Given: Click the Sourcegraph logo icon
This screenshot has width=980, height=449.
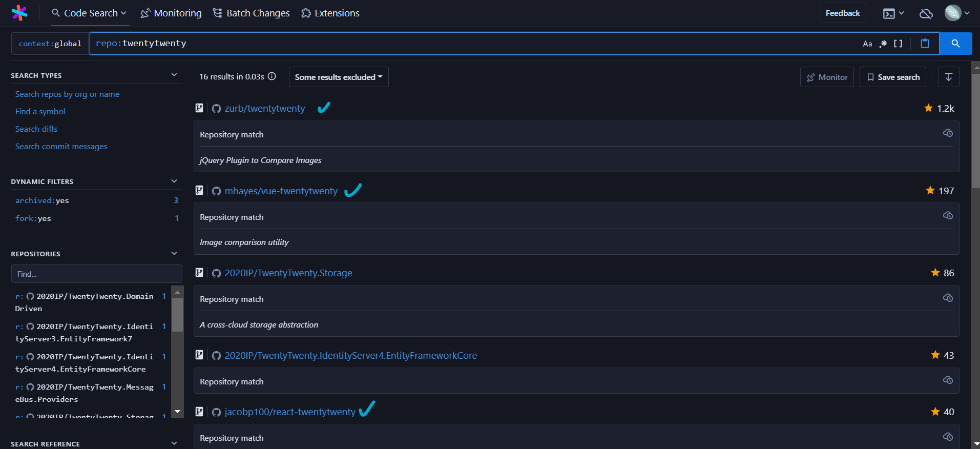Looking at the screenshot, I should point(19,13).
